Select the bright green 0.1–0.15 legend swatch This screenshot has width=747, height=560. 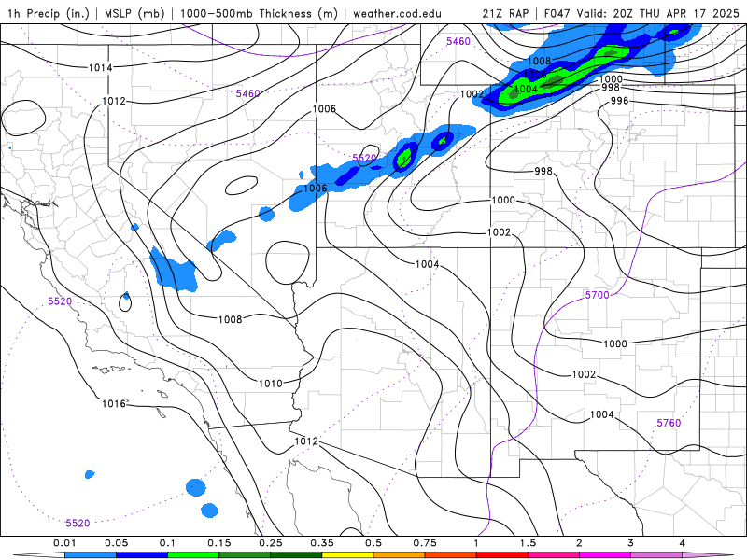tap(193, 555)
